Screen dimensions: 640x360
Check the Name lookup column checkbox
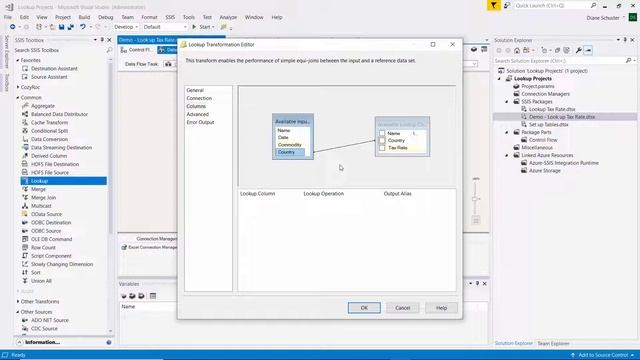[x=382, y=133]
